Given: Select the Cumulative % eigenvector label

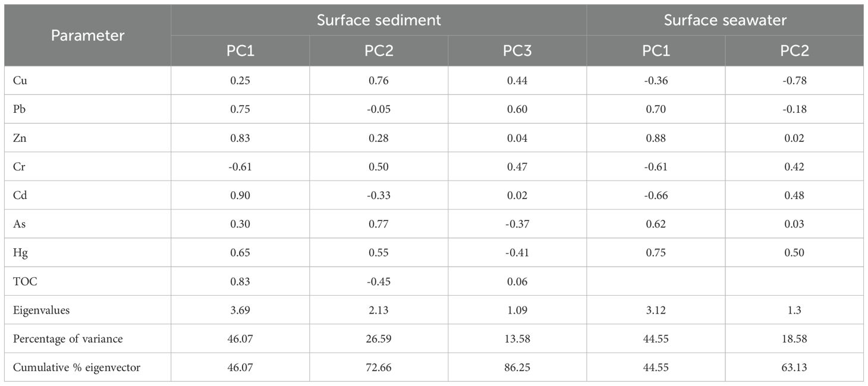Looking at the screenshot, I should (x=77, y=368).
